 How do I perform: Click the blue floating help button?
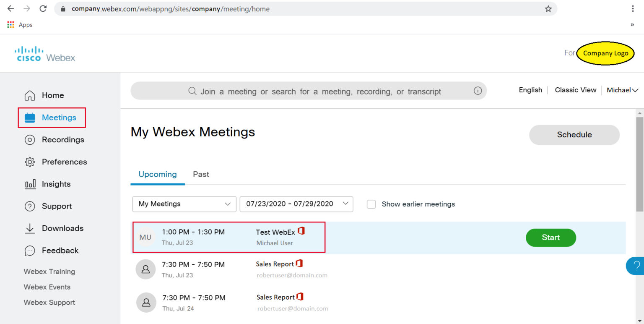[636, 266]
